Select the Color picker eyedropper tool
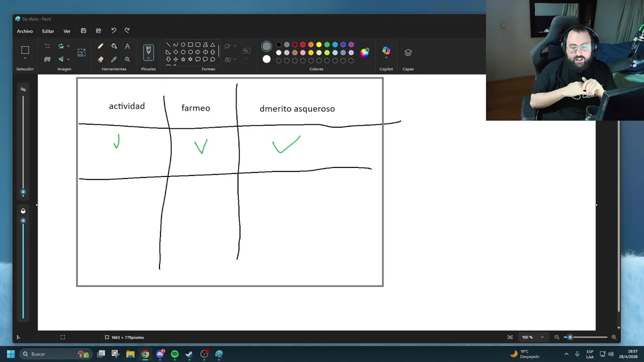 [114, 59]
